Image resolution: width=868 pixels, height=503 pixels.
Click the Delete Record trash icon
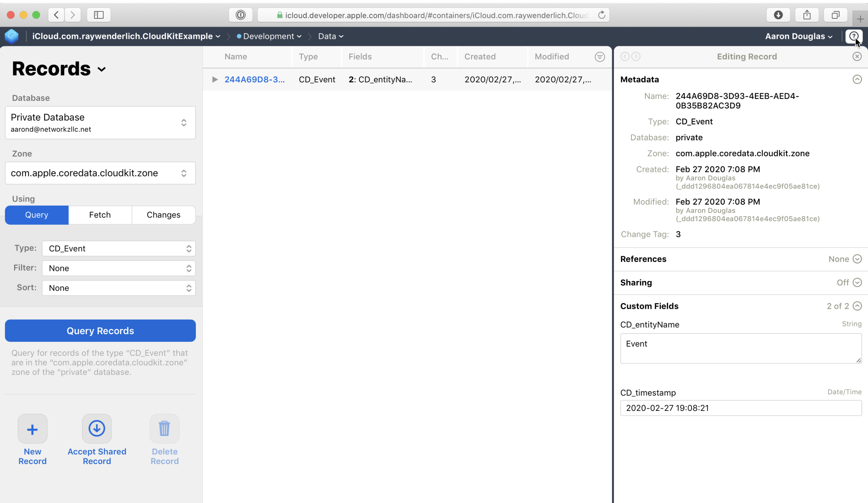165,429
